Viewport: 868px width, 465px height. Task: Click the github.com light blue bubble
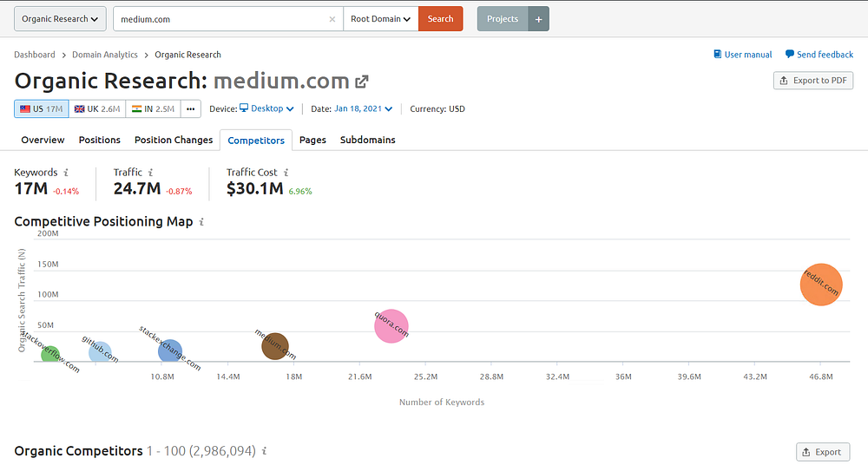(100, 352)
